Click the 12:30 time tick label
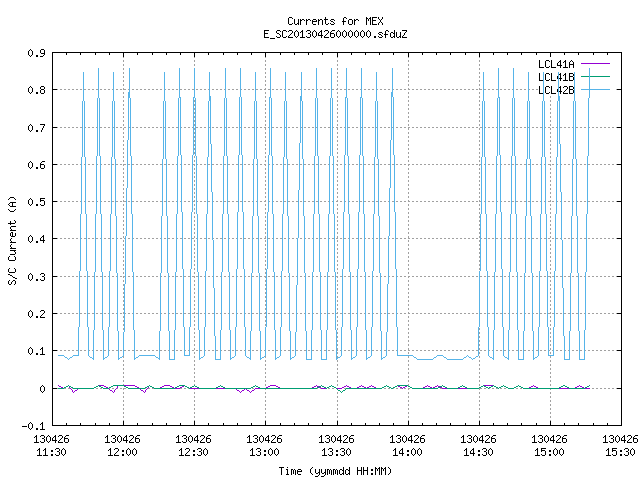The width and height of the screenshot is (640, 480). pyautogui.click(x=193, y=452)
